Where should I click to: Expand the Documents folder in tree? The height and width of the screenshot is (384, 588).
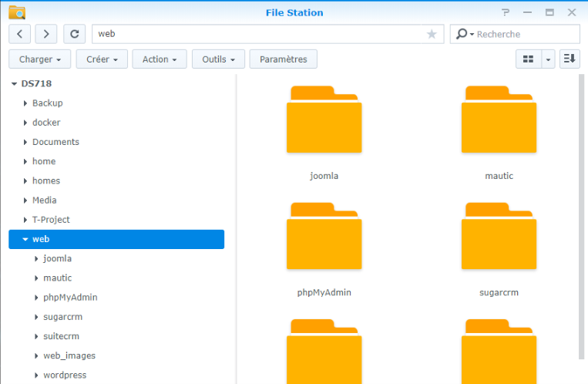[x=25, y=142]
